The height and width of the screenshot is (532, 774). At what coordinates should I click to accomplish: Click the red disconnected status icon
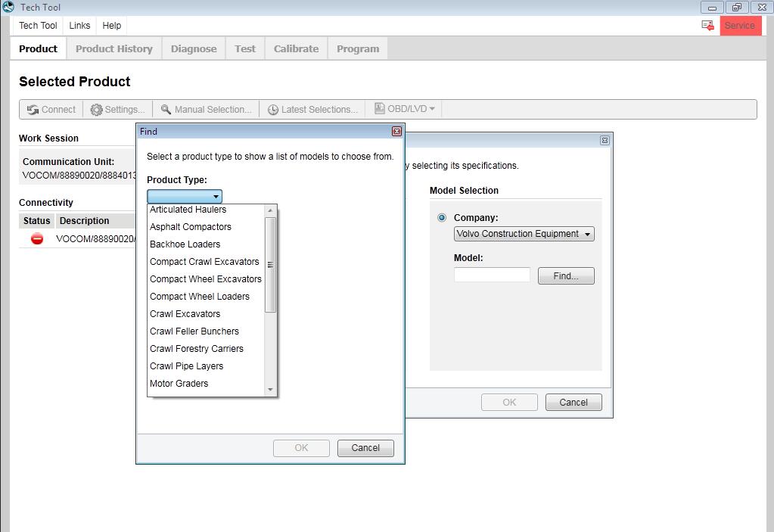(x=37, y=239)
